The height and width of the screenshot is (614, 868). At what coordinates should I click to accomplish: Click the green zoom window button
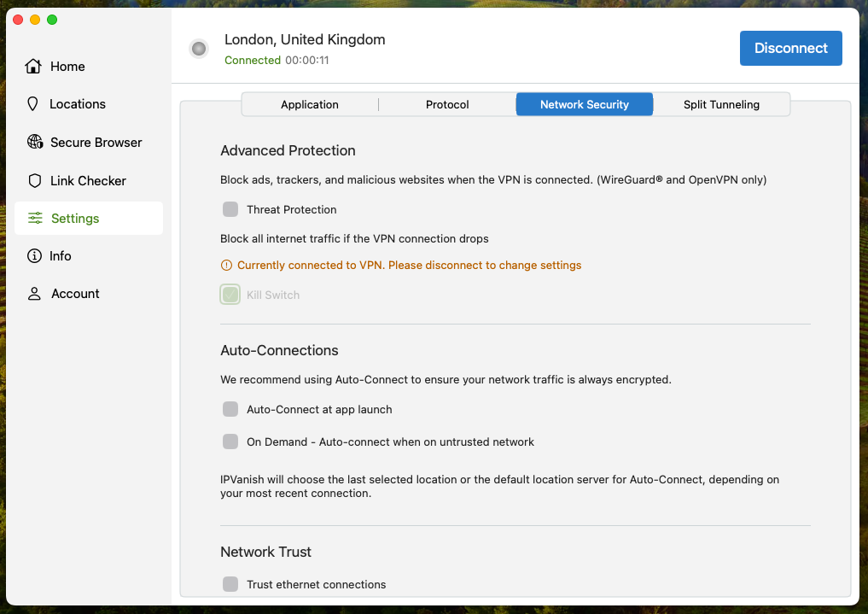[x=52, y=20]
